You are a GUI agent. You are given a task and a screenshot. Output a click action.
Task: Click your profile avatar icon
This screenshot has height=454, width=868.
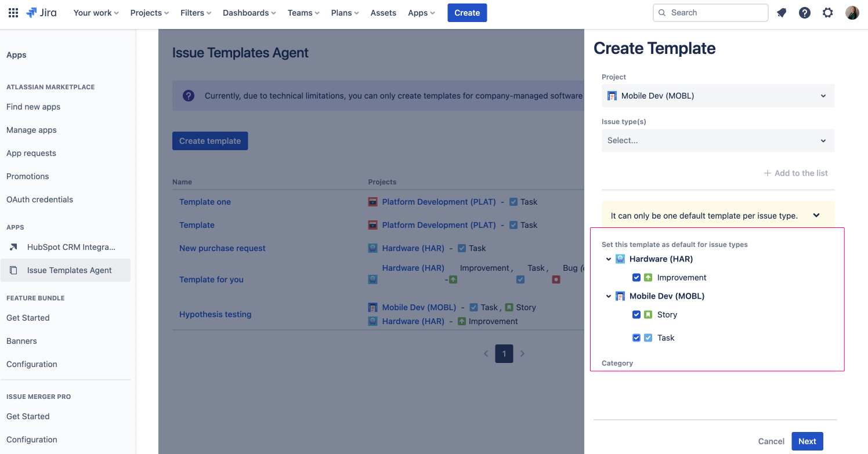click(852, 12)
